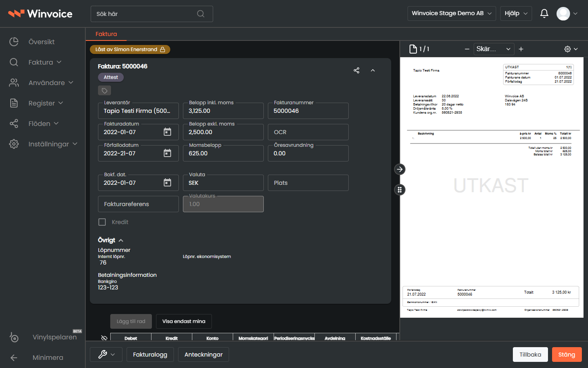The image size is (588, 368).
Task: Tick the Kredit checkbox
Action: pyautogui.click(x=102, y=222)
